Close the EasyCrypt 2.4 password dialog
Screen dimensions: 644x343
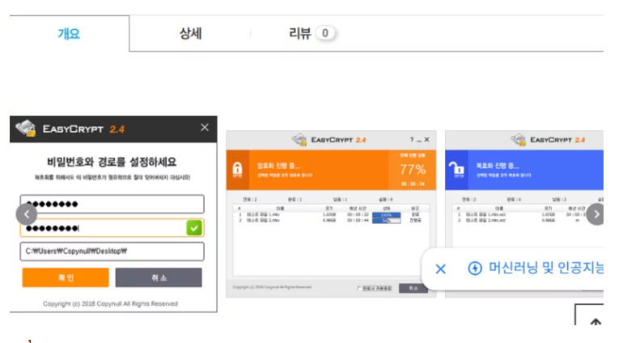[205, 127]
